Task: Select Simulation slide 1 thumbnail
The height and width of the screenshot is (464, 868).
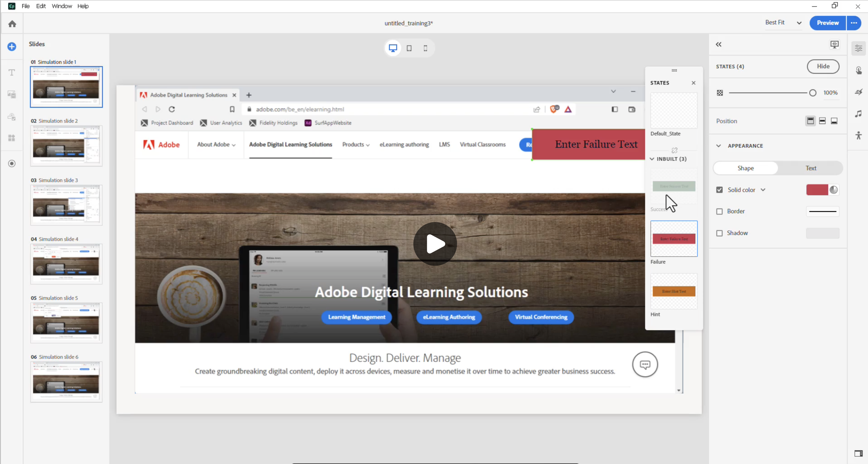Action: [66, 87]
